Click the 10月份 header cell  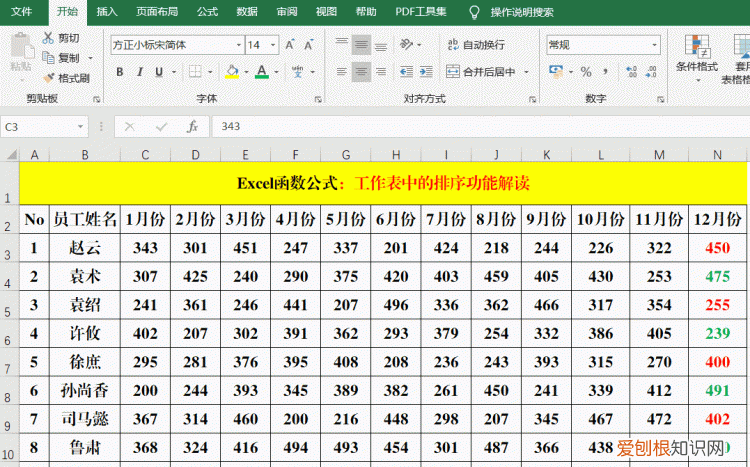pos(601,219)
